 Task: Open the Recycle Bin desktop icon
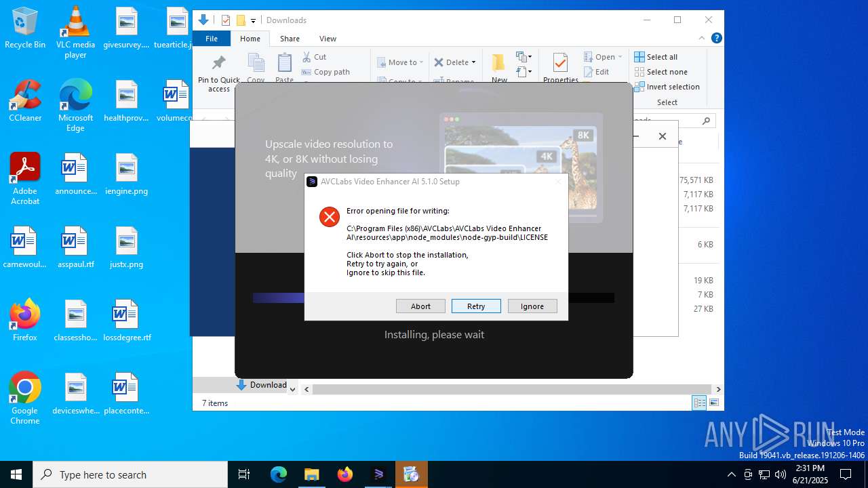[x=25, y=28]
